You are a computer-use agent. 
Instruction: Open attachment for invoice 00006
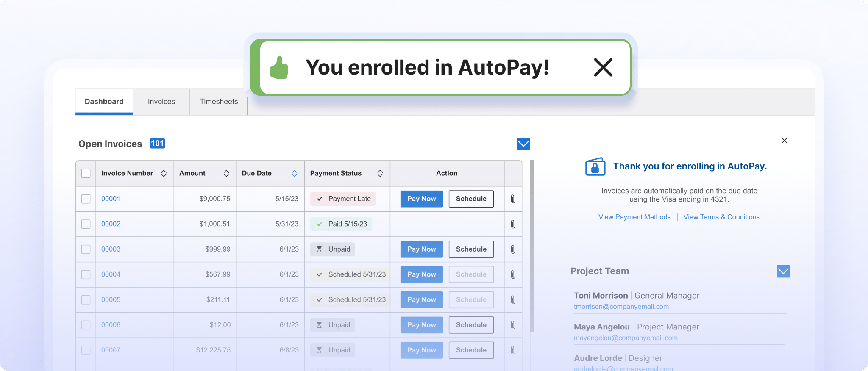[513, 325]
